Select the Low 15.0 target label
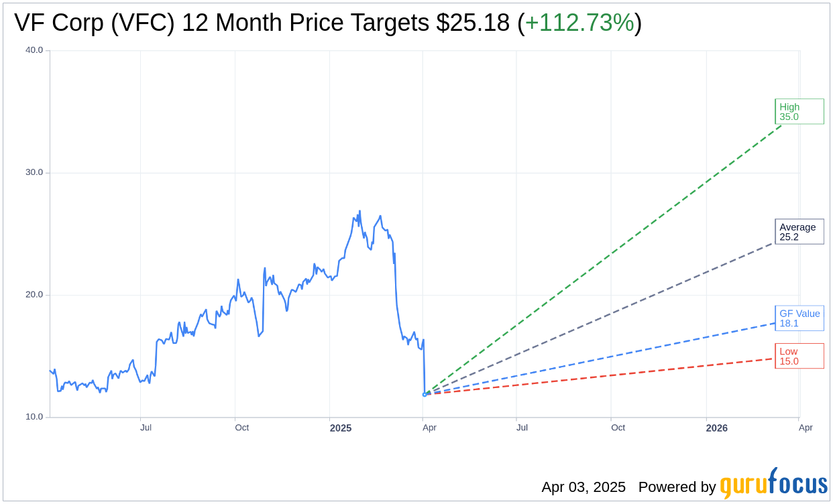The image size is (833, 504). (799, 357)
